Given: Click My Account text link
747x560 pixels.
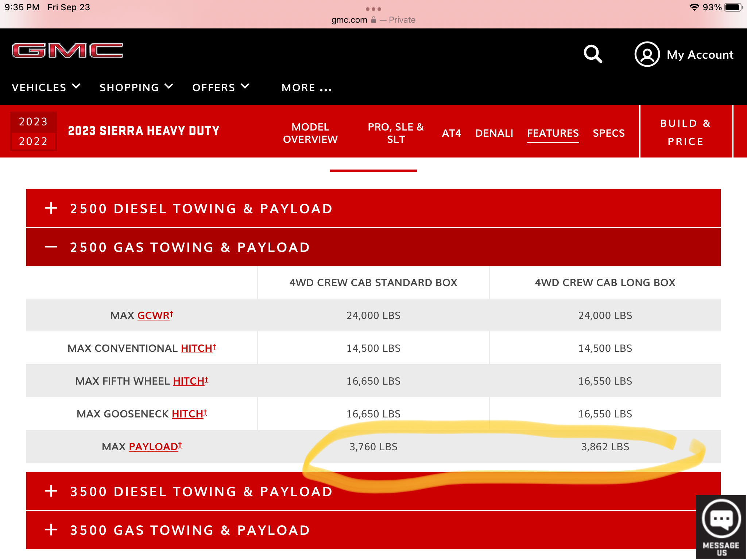Looking at the screenshot, I should pos(700,55).
